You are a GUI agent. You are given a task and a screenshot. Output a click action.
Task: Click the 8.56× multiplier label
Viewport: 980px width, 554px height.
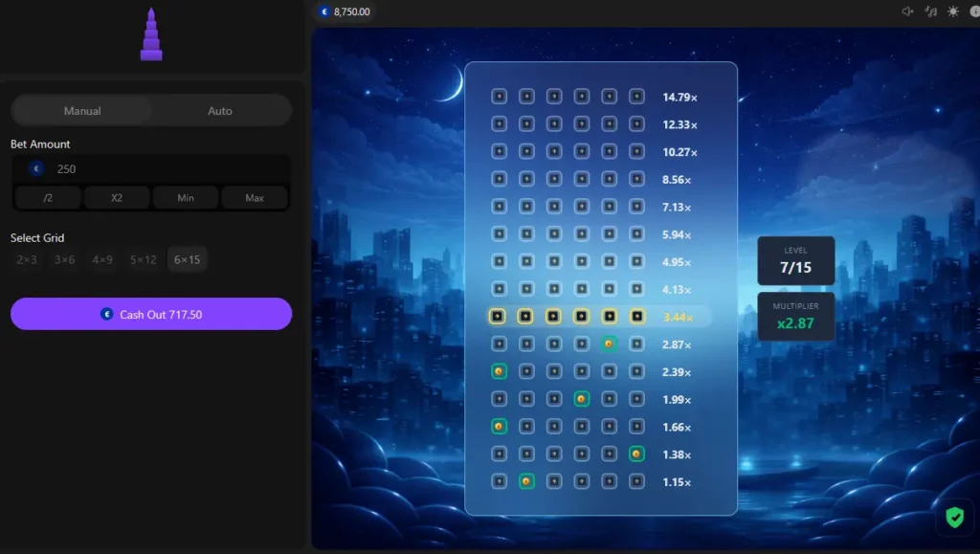pyautogui.click(x=677, y=179)
